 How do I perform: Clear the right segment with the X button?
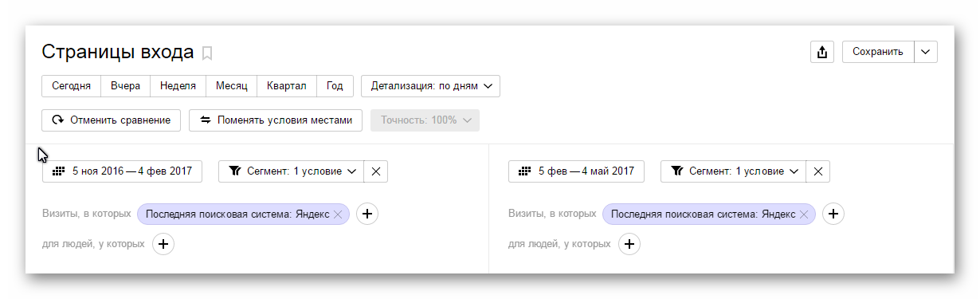[818, 171]
